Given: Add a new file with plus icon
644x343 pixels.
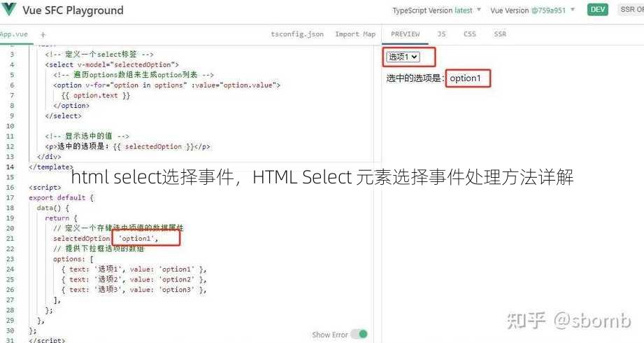Looking at the screenshot, I should tap(43, 35).
